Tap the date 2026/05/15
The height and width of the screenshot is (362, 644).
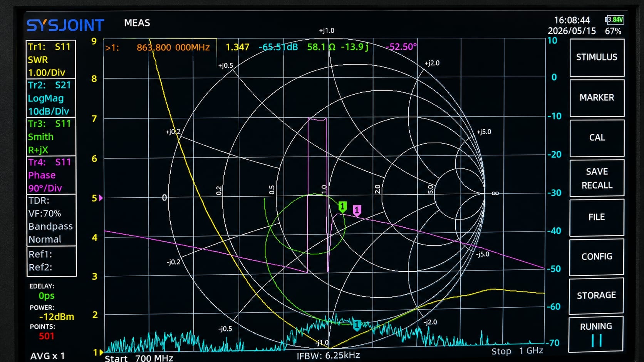coord(572,31)
